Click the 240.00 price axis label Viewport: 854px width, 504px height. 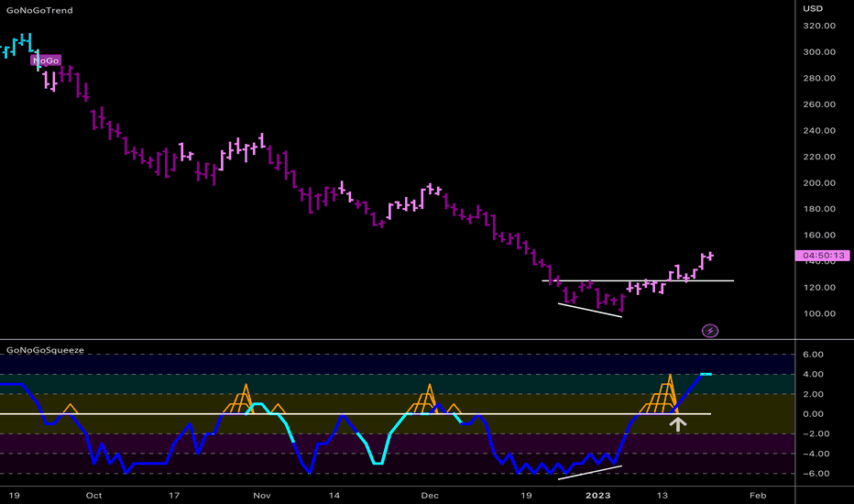point(819,130)
